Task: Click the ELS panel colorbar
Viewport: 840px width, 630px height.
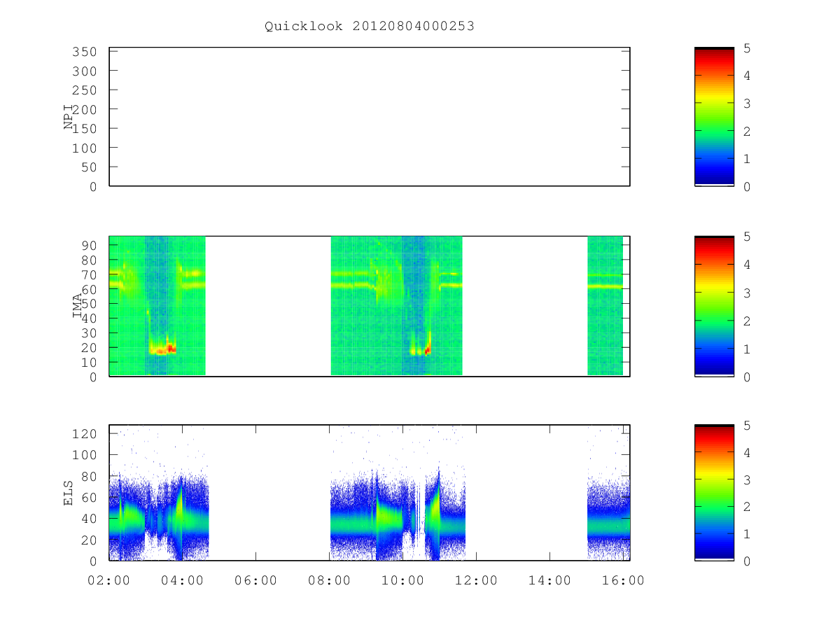Action: pos(714,493)
